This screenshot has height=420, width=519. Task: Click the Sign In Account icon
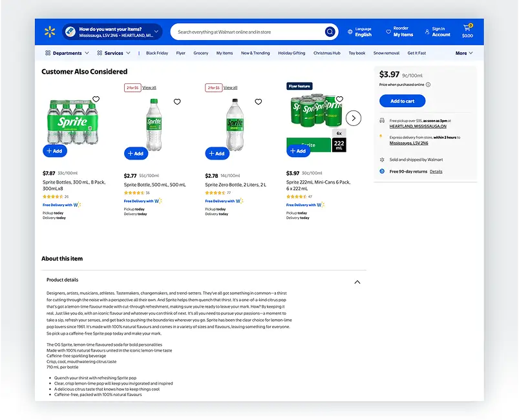[427, 32]
